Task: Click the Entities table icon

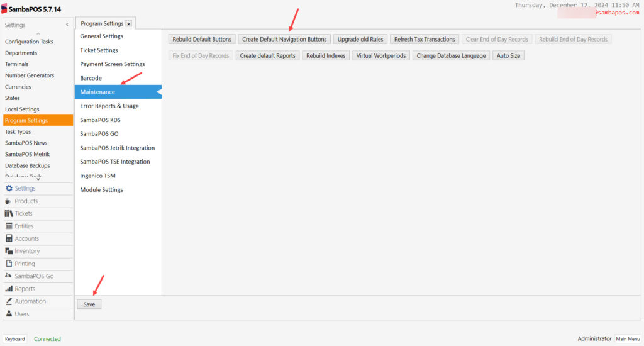Action: pyautogui.click(x=9, y=226)
